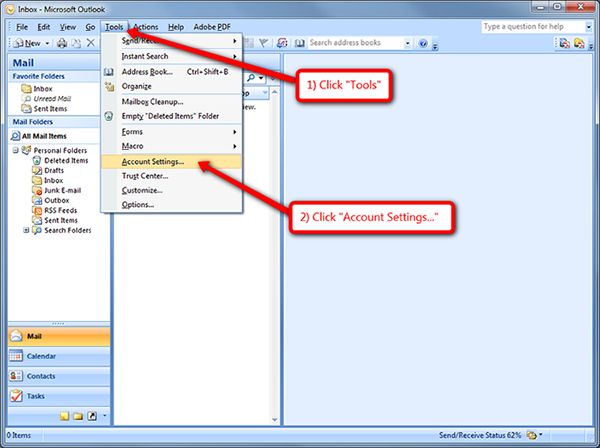Click the All Mail Items selector

(39, 136)
